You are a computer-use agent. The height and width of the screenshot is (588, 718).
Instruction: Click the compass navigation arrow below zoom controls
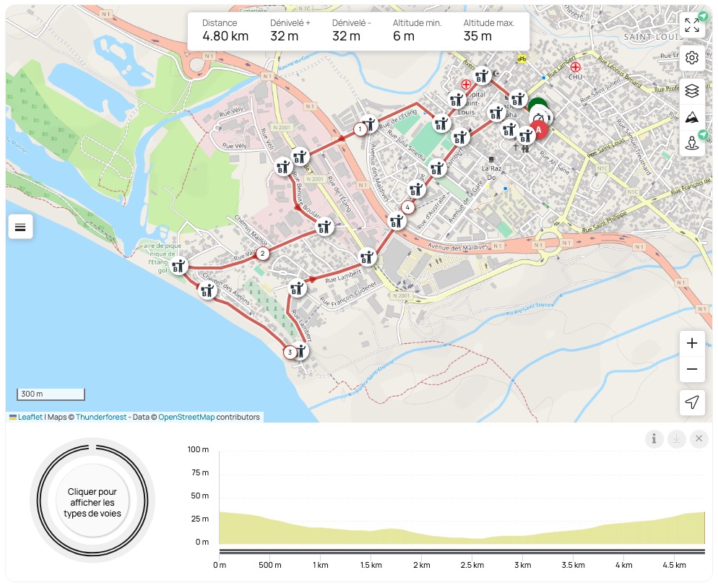click(x=692, y=402)
